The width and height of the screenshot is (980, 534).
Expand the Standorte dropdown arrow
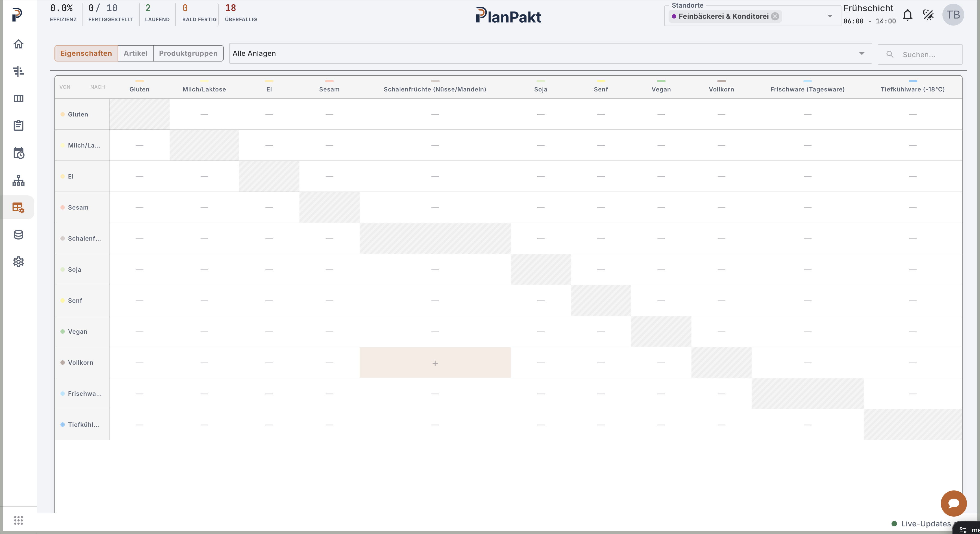tap(830, 16)
